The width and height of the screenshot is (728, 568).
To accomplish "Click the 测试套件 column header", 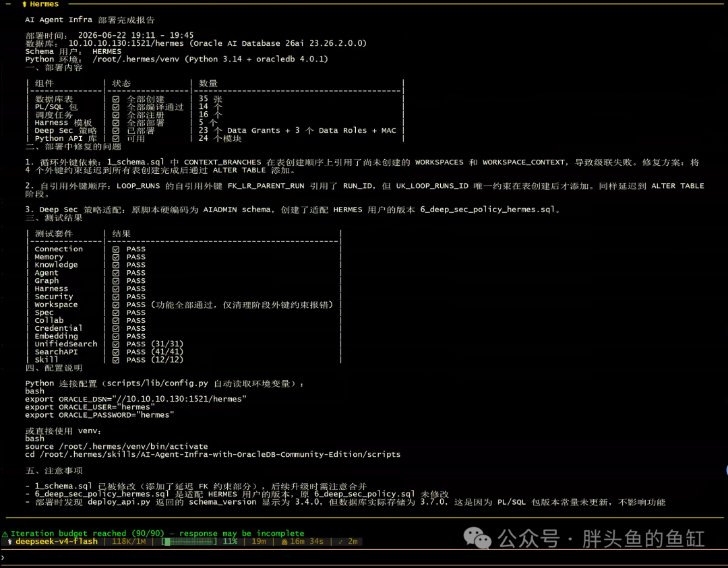I will click(54, 234).
